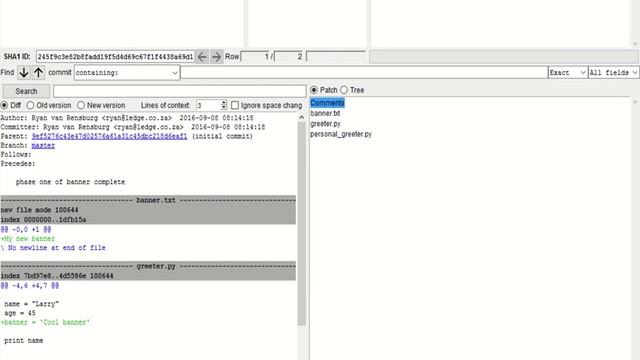Click the banner.txt diff header line
This screenshot has height=360, width=640.
click(x=148, y=200)
